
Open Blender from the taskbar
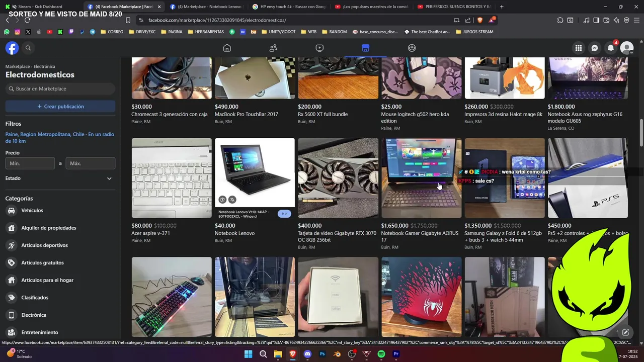tap(337, 354)
